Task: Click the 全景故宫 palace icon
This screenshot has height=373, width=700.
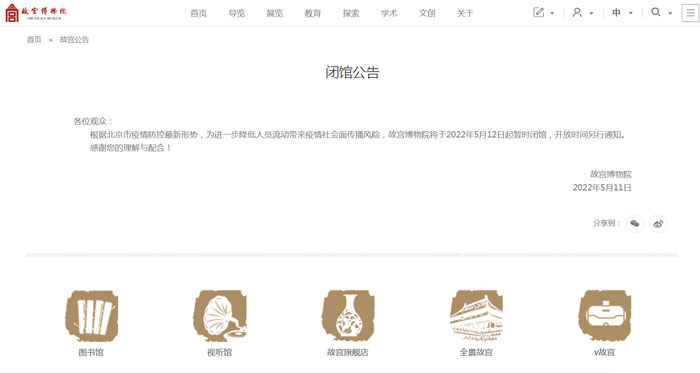Action: (x=476, y=316)
